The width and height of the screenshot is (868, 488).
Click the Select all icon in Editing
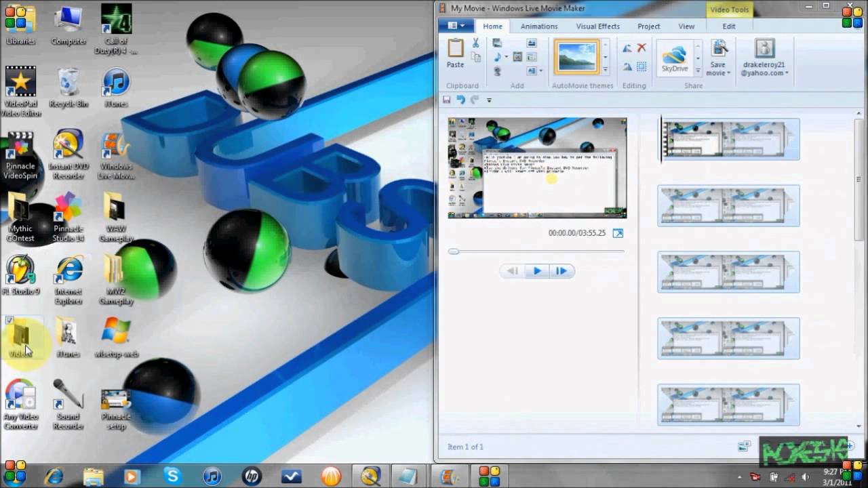[x=642, y=66]
